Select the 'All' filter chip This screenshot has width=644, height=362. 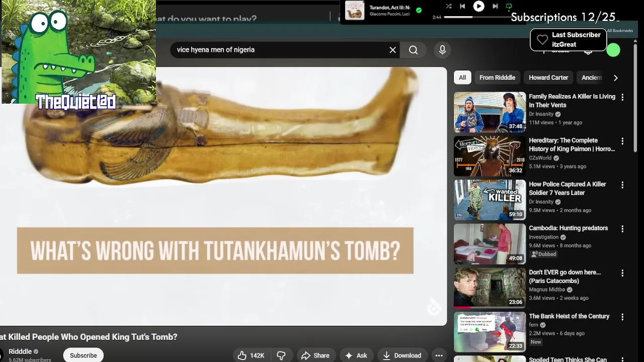462,77
